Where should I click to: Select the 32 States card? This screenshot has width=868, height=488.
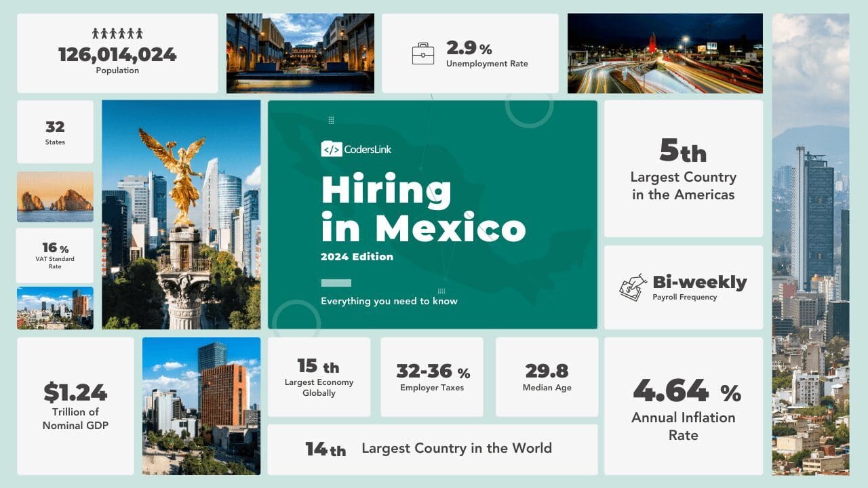(55, 132)
